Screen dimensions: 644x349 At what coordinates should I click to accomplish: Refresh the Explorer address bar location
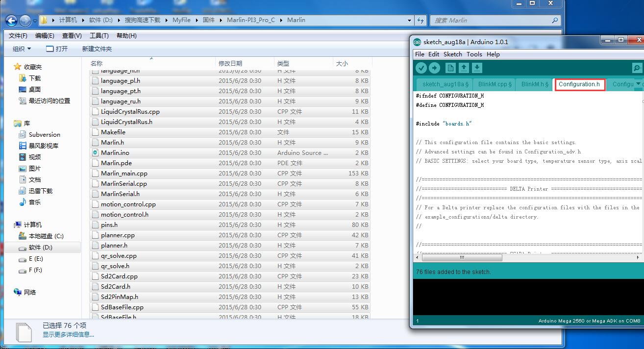[421, 20]
